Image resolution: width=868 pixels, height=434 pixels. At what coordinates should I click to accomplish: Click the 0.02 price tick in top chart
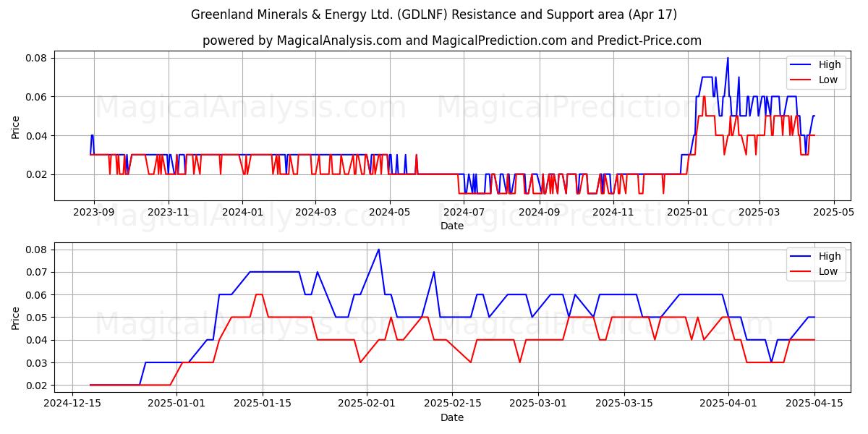point(37,174)
